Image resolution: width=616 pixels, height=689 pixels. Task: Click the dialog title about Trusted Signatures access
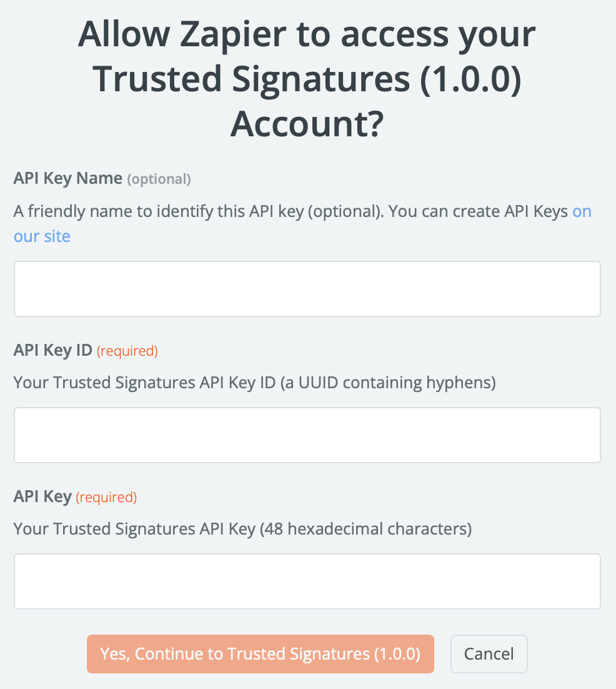pyautogui.click(x=307, y=79)
